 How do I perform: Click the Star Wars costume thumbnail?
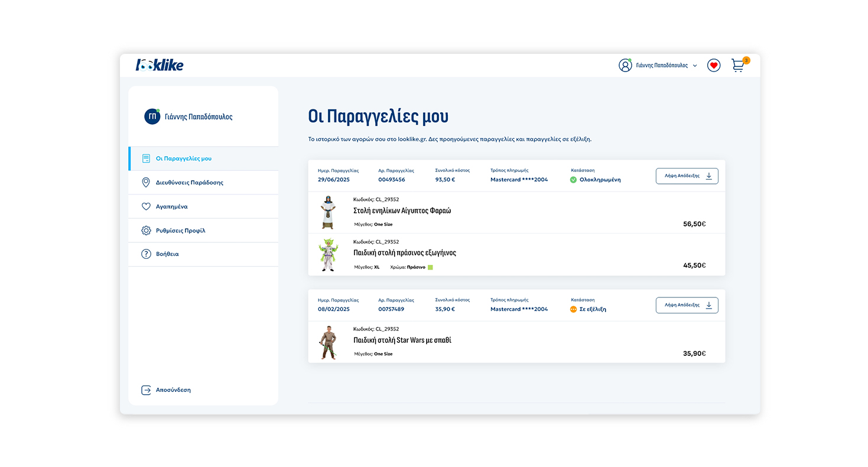point(328,342)
